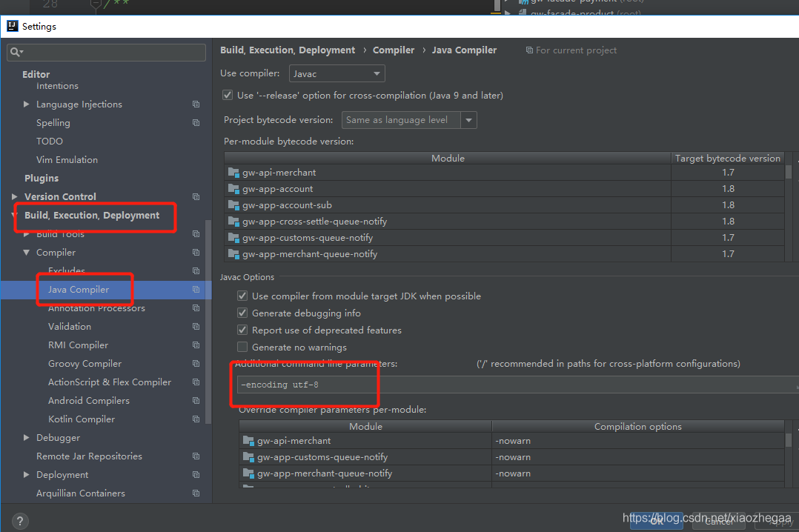Click the folder icon of gw-app-customs-queue-notify bytecode row
The height and width of the screenshot is (532, 799).
coord(233,237)
